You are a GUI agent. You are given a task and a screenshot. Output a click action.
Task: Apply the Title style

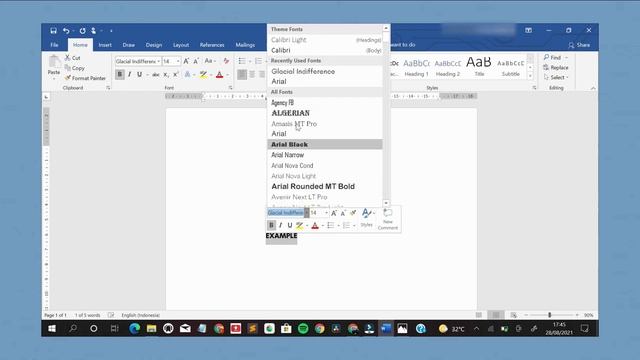(479, 67)
